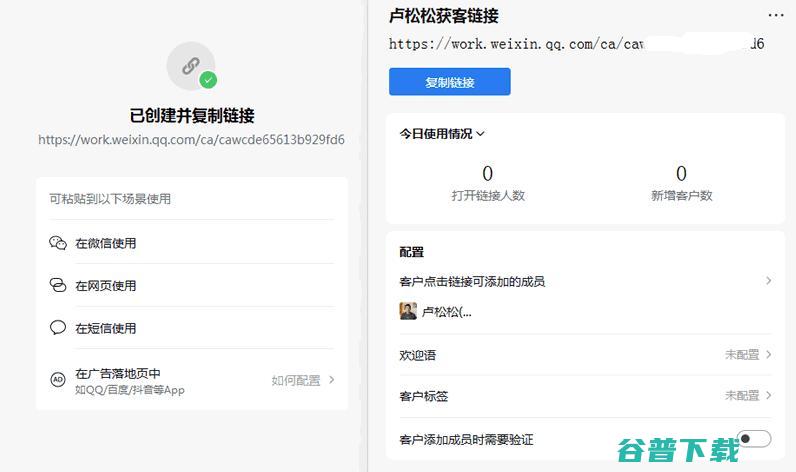The image size is (796, 472).
Task: Expand the 今日使用情况 dropdown
Action: point(442,133)
